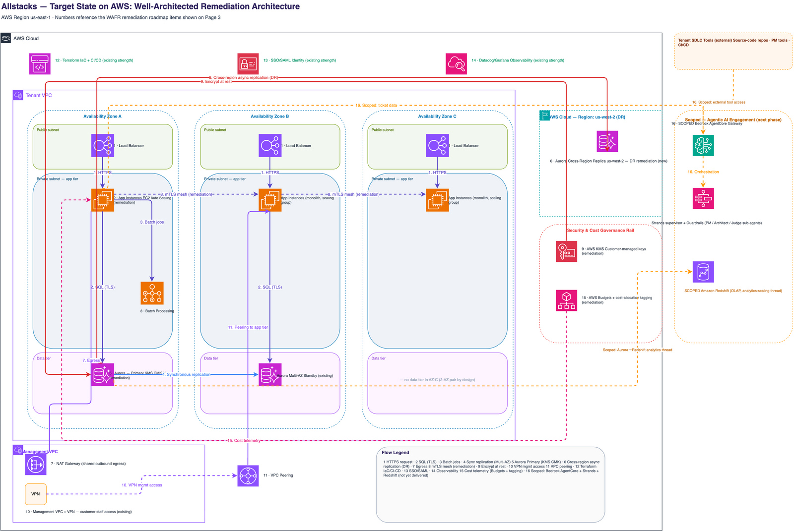Click the 'AWS Region us-east-1' subtitle line

click(x=111, y=17)
